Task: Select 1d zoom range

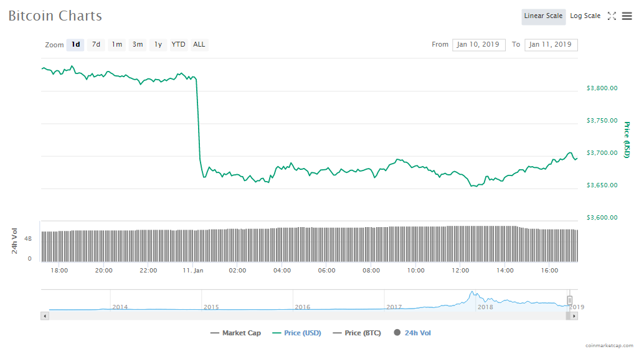Action: [x=75, y=45]
